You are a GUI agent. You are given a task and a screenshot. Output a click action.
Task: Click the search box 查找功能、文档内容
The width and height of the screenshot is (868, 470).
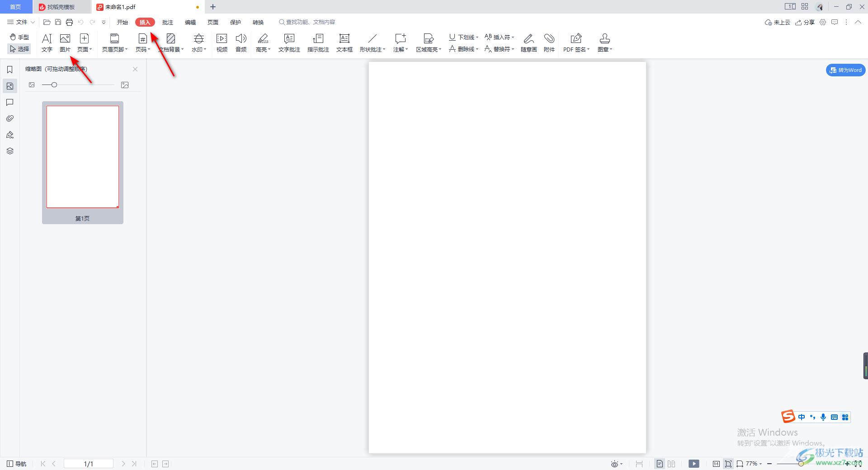click(x=307, y=22)
